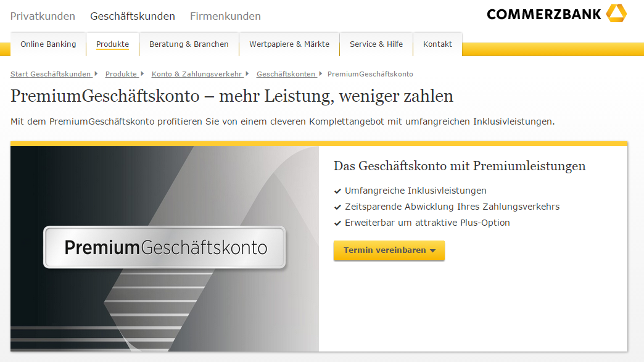Open the Privatkunden section
Screen dimensions: 644x362
(43, 16)
